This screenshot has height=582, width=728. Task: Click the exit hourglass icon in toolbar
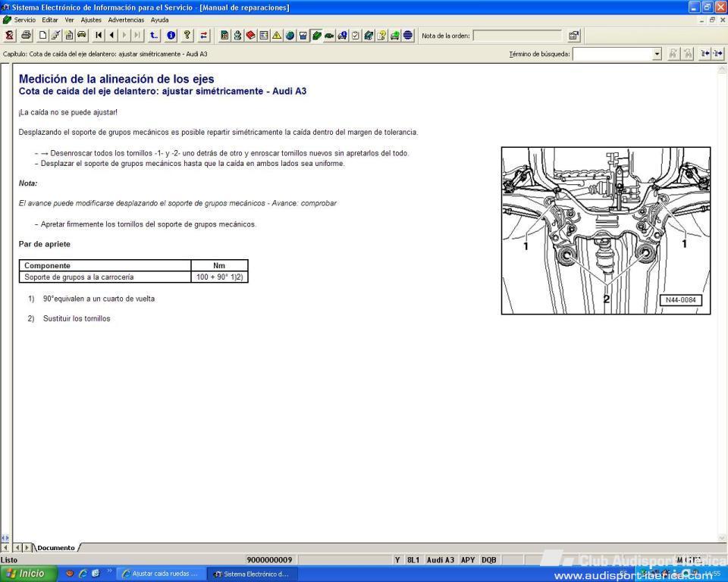pyautogui.click(x=10, y=36)
